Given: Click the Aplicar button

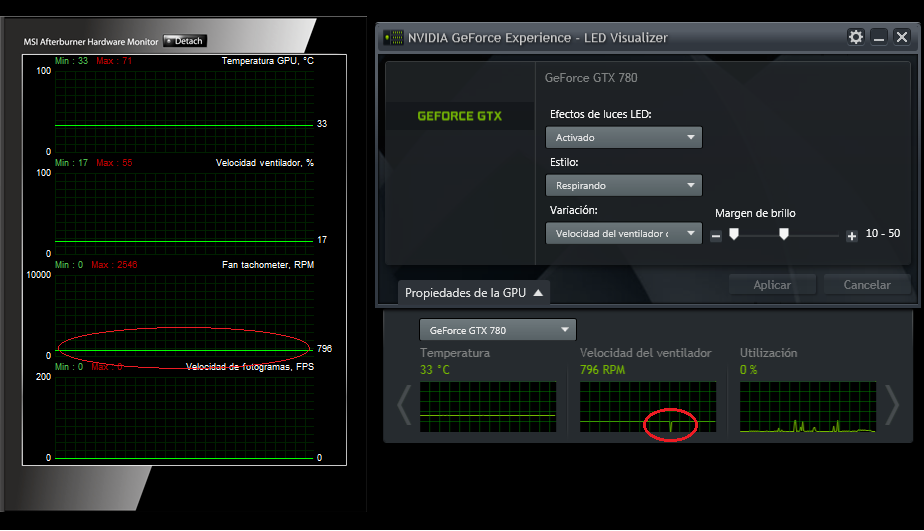Looking at the screenshot, I should 772,285.
